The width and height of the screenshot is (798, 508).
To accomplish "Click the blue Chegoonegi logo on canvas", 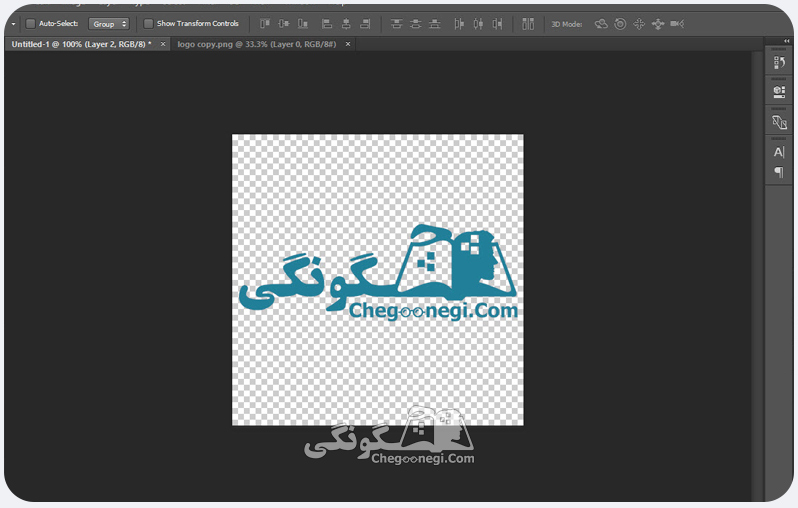I will click(379, 274).
